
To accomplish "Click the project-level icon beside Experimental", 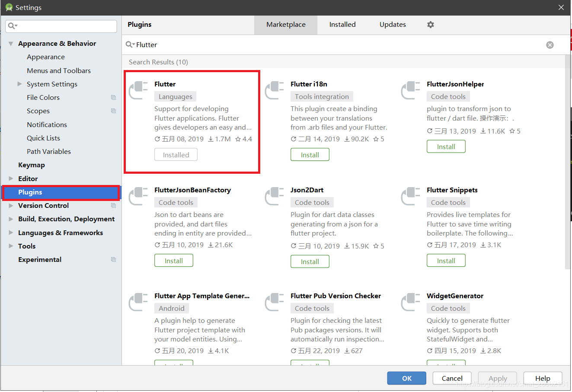I will tap(113, 260).
